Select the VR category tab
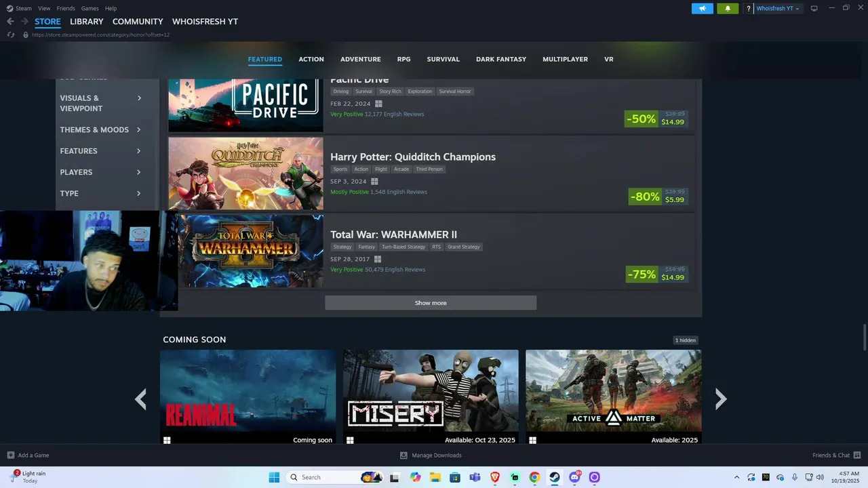Screen dimensions: 868x488 pyautogui.click(x=609, y=59)
